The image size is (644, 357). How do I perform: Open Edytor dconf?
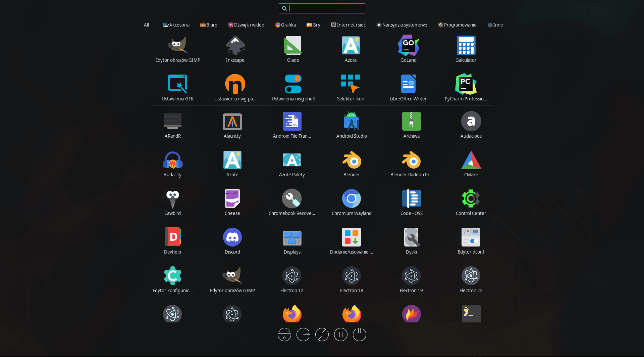click(x=471, y=241)
